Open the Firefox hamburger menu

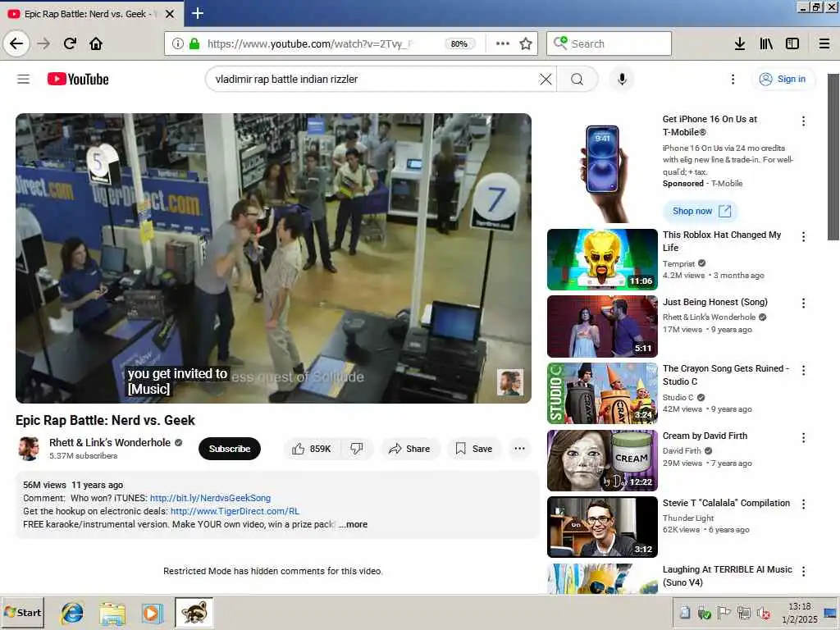824,43
